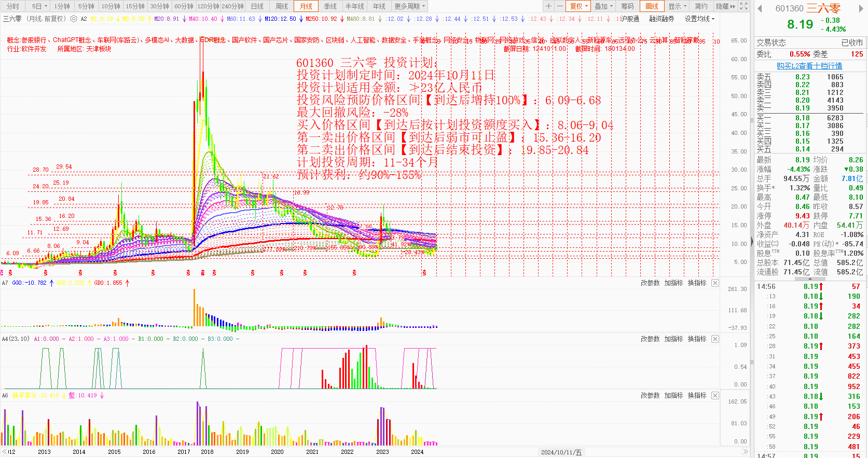Select the 周线 weekly chart tab
This screenshot has width=868, height=458.
[281, 6]
